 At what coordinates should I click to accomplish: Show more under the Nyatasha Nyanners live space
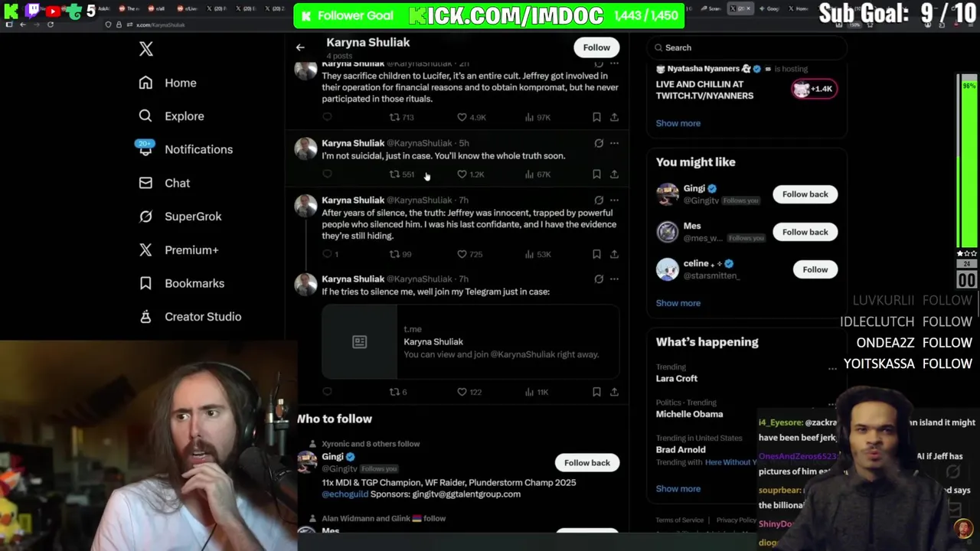pos(678,123)
